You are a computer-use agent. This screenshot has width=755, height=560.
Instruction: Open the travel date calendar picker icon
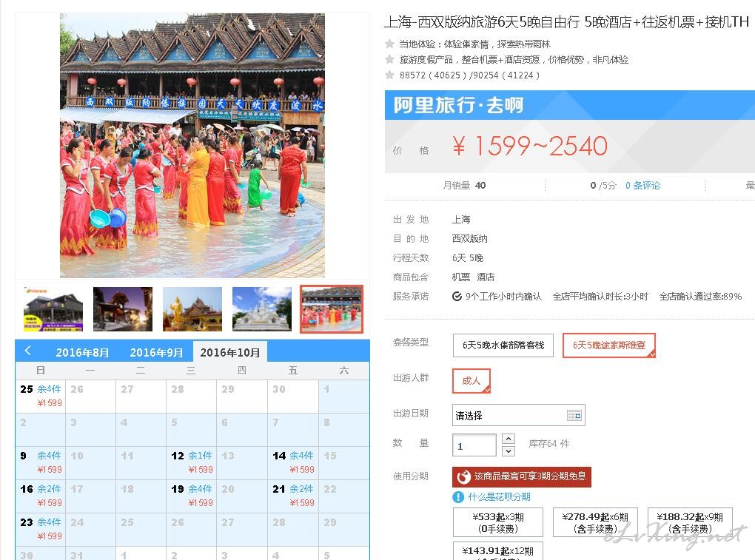574,415
